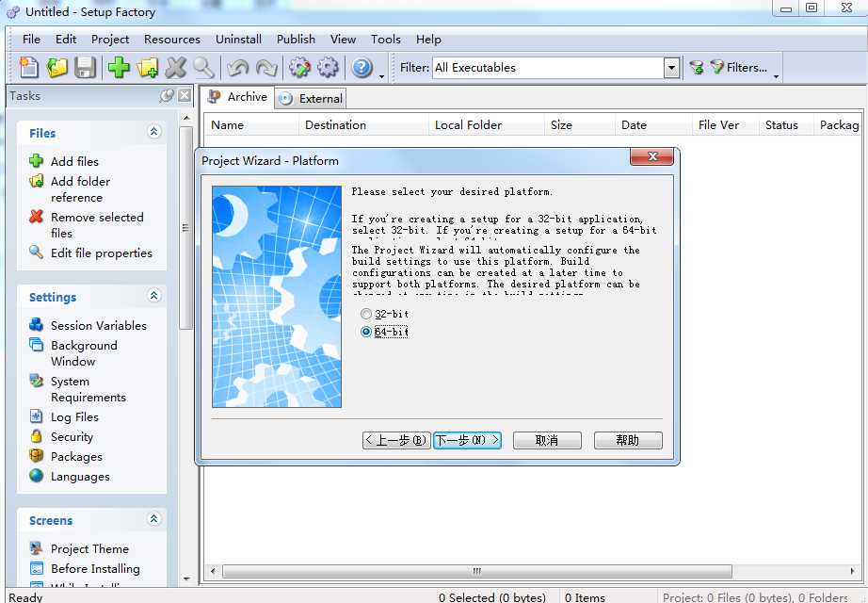
Task: Click the green plus Add Files toolbar icon
Action: [119, 68]
